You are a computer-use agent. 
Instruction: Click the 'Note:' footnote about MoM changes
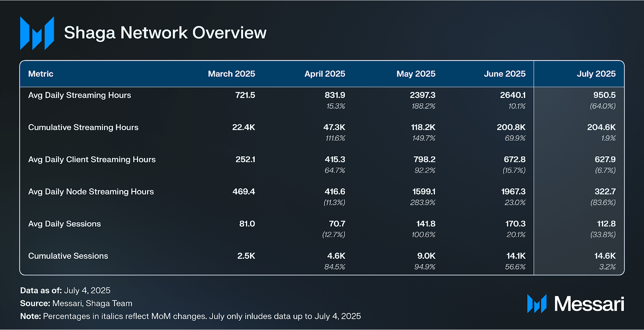(190, 316)
